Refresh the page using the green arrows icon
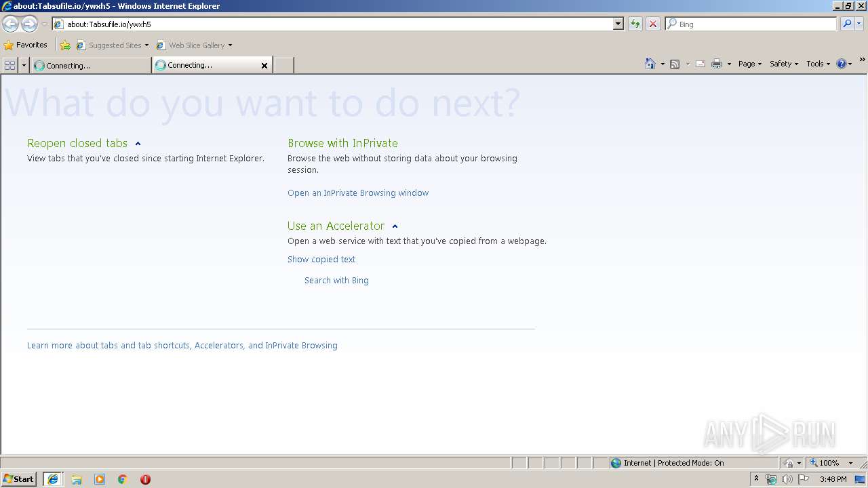868x488 pixels. click(x=635, y=24)
